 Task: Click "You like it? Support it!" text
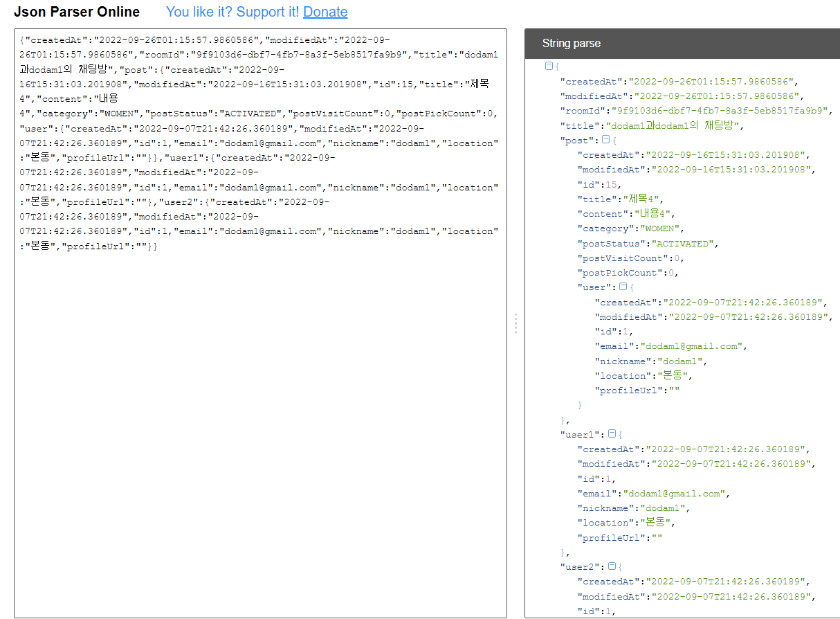click(233, 12)
